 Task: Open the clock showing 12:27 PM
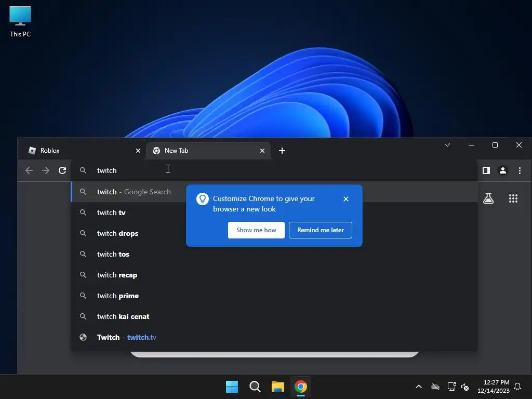494,387
